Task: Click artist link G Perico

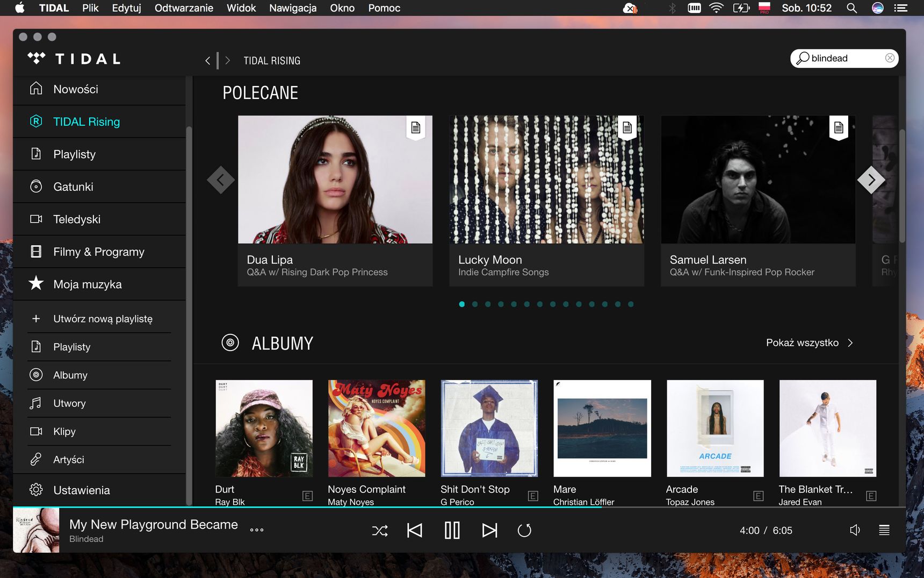Action: pos(457,502)
